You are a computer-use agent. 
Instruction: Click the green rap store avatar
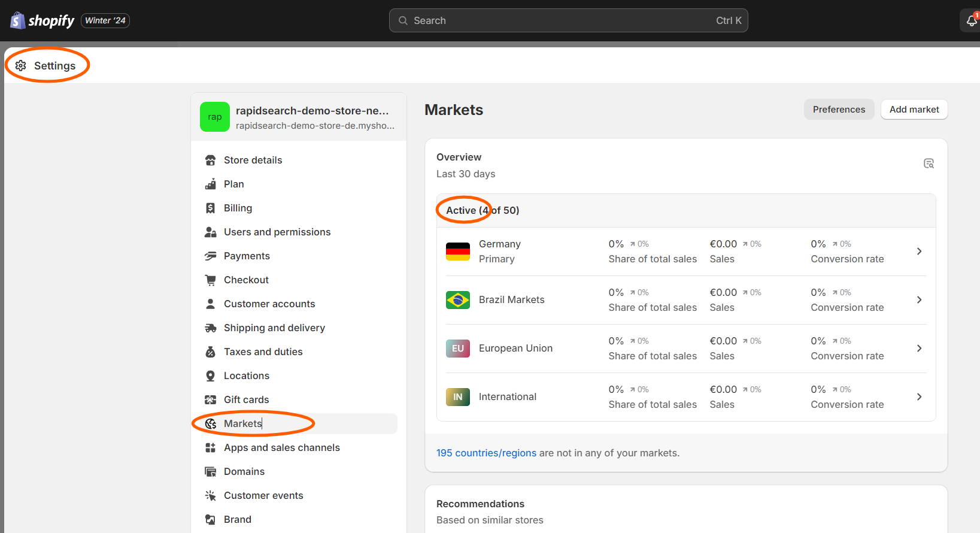(x=215, y=117)
